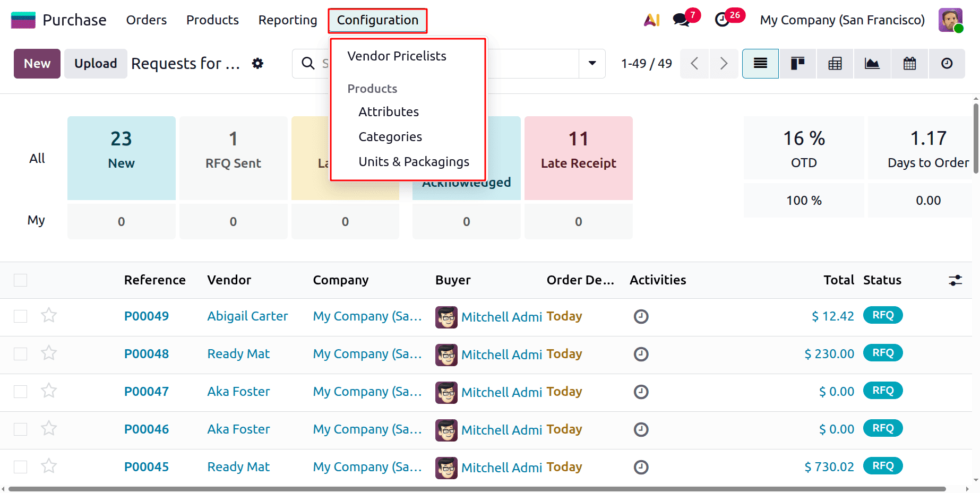Open the messaging conversations panel
The image size is (980, 493).
(681, 20)
